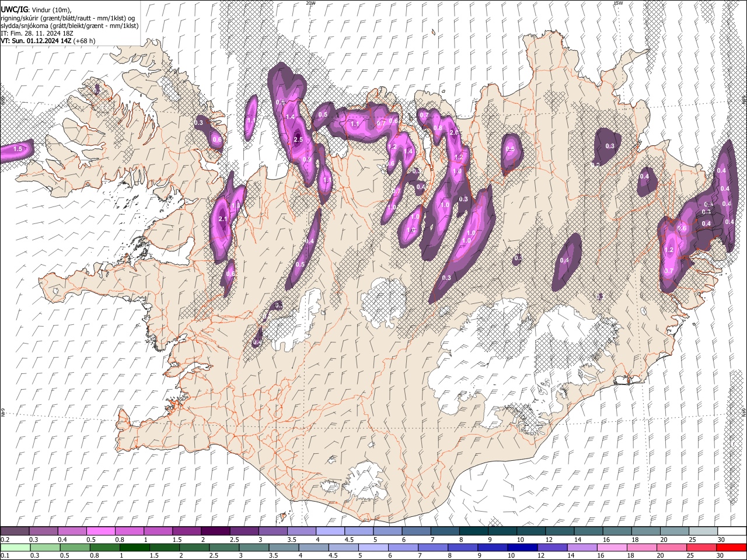Select lower legend pale green swatch at 0.1
Viewport: 747px width, 560px height.
[x=15, y=547]
